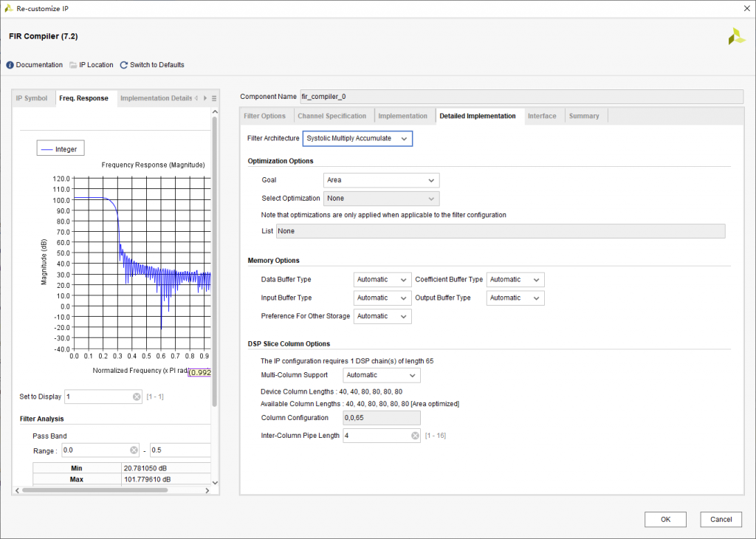Click the tab scroll left arrow
The height and width of the screenshot is (539, 756).
pyautogui.click(x=196, y=98)
